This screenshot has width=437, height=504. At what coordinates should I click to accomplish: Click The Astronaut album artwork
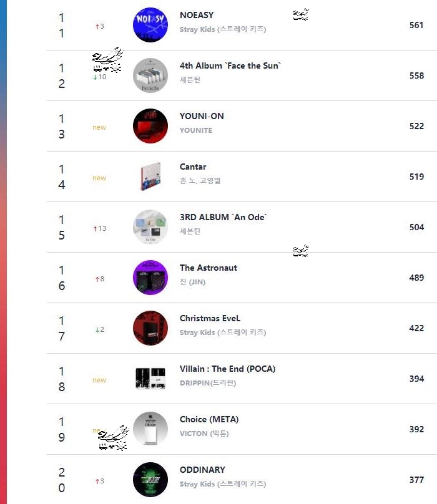(150, 278)
